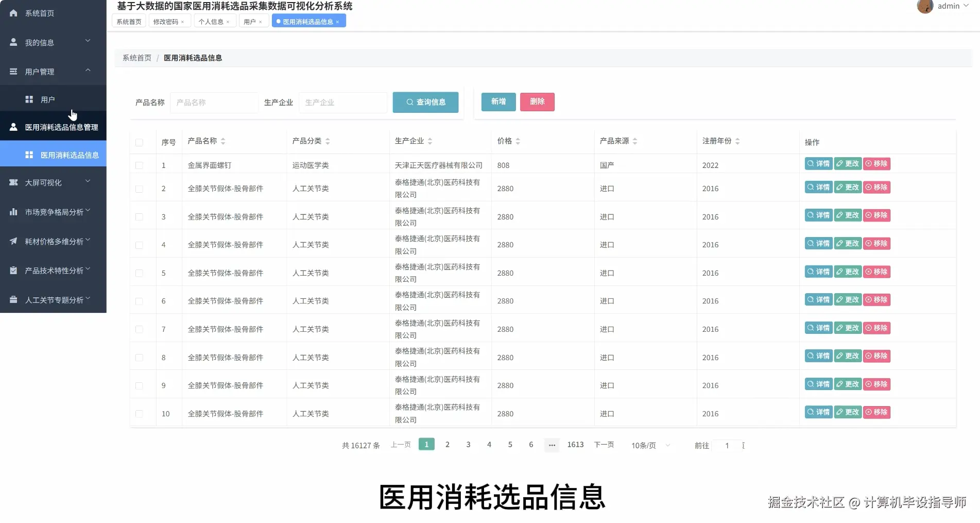Go to page 1613 in pagination
Viewport: 980px width, 523px height.
click(x=575, y=445)
